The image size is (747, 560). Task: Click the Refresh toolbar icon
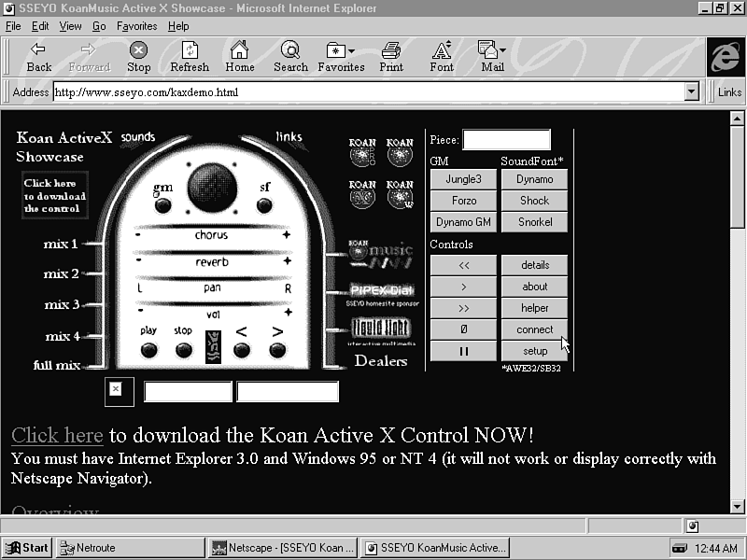click(x=190, y=56)
